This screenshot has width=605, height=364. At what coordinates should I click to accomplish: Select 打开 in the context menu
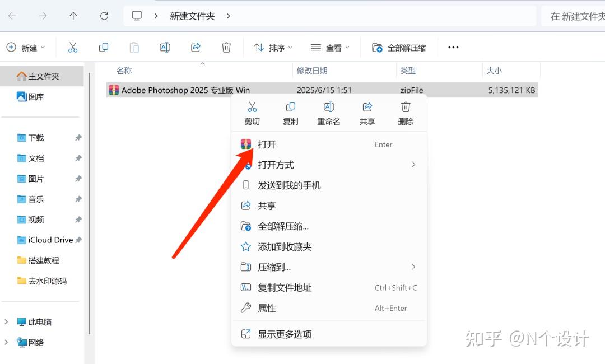(329, 144)
